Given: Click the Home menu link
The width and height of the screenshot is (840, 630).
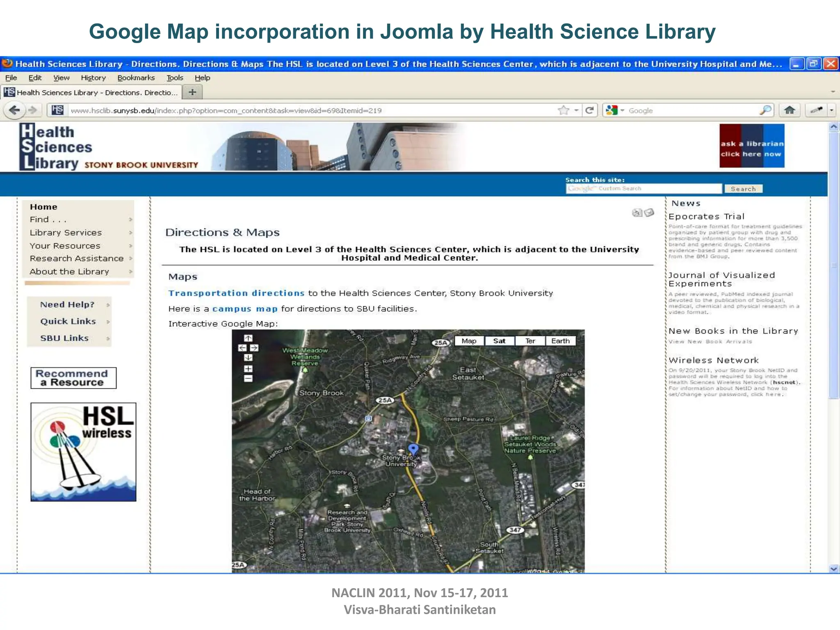Looking at the screenshot, I should [43, 207].
